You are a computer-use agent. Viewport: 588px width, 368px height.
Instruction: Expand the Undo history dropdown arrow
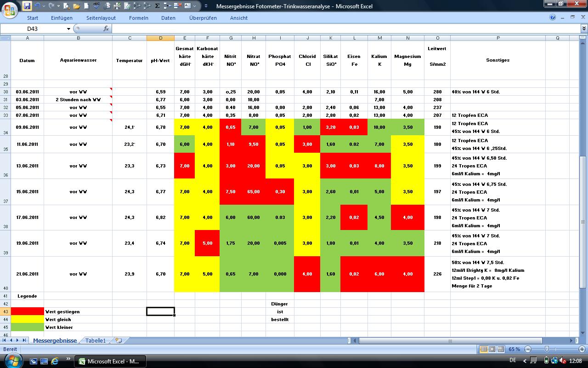point(45,6)
